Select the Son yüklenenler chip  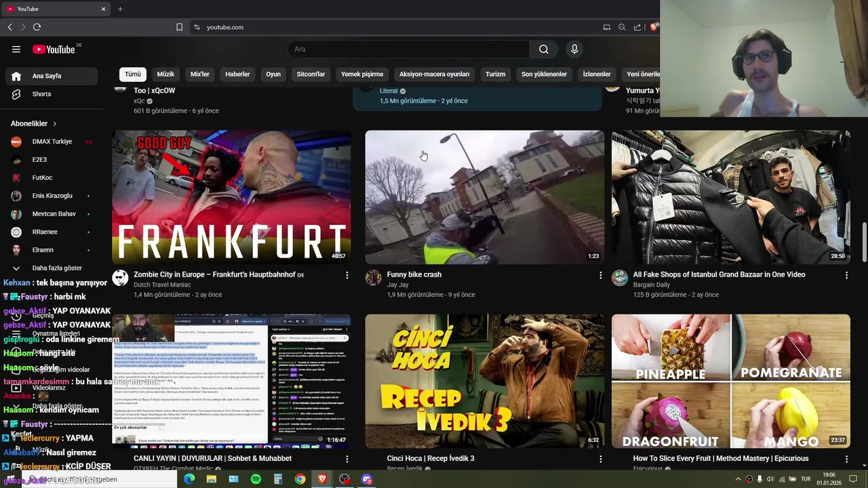point(544,74)
